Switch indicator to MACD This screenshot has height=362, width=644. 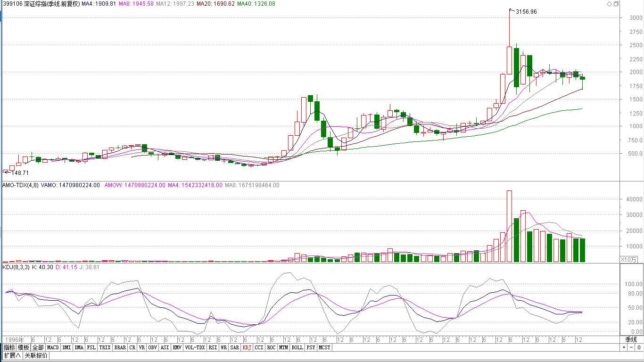click(53, 347)
